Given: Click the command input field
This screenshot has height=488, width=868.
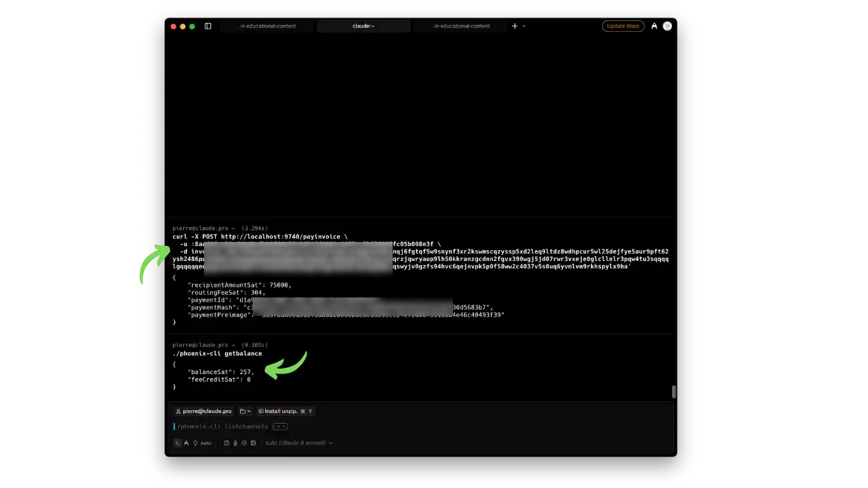Looking at the screenshot, I should [407, 426].
